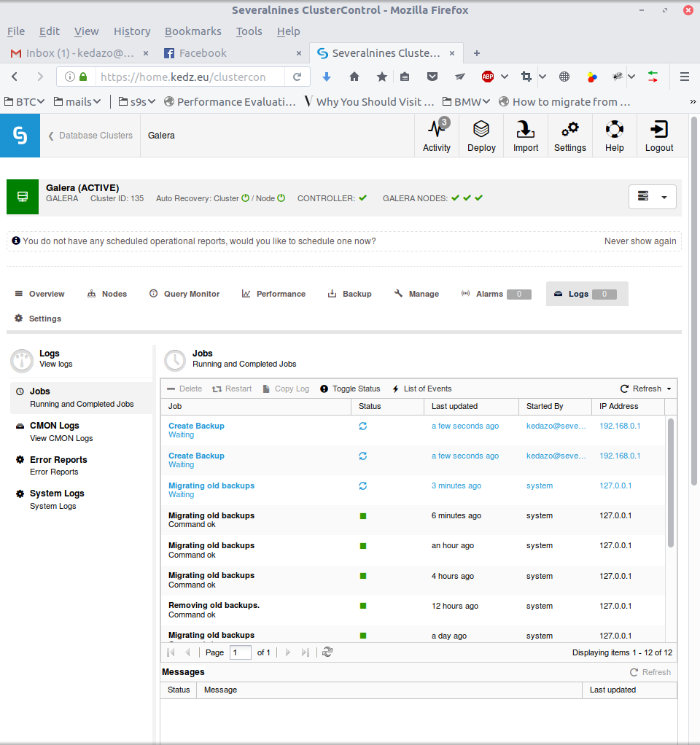Go to Firefox home icon

(x=354, y=77)
